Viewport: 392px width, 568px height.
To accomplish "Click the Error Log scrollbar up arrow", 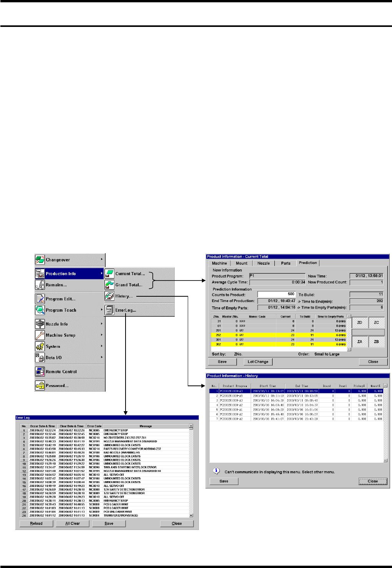I will point(191,426).
